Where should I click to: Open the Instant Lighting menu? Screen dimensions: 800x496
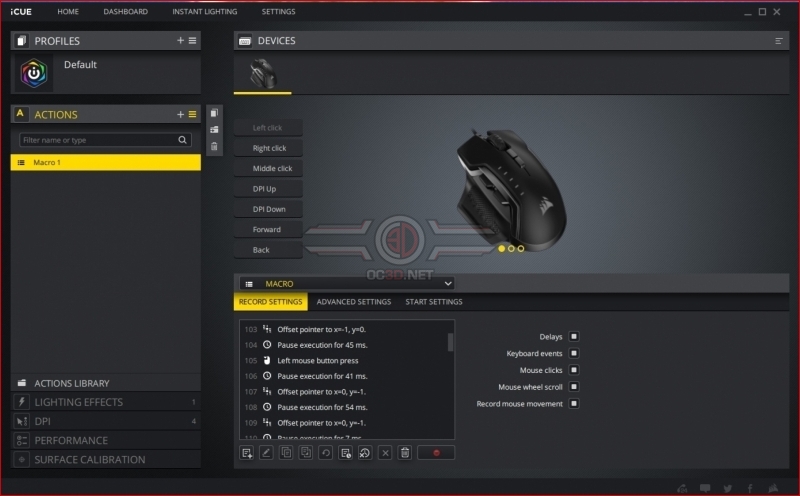(x=205, y=11)
